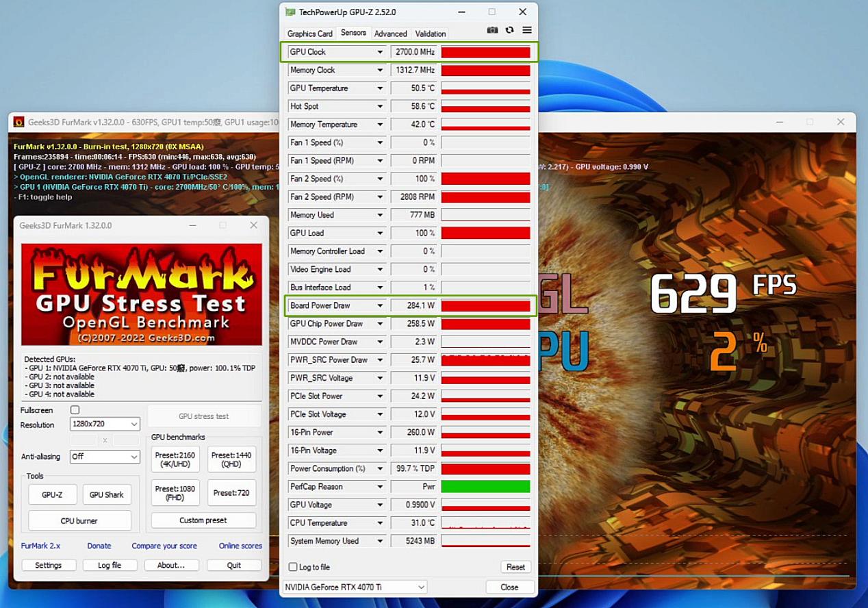The width and height of the screenshot is (868, 608).
Task: Expand the GPU Clock sensor dropdown arrow
Action: point(380,52)
